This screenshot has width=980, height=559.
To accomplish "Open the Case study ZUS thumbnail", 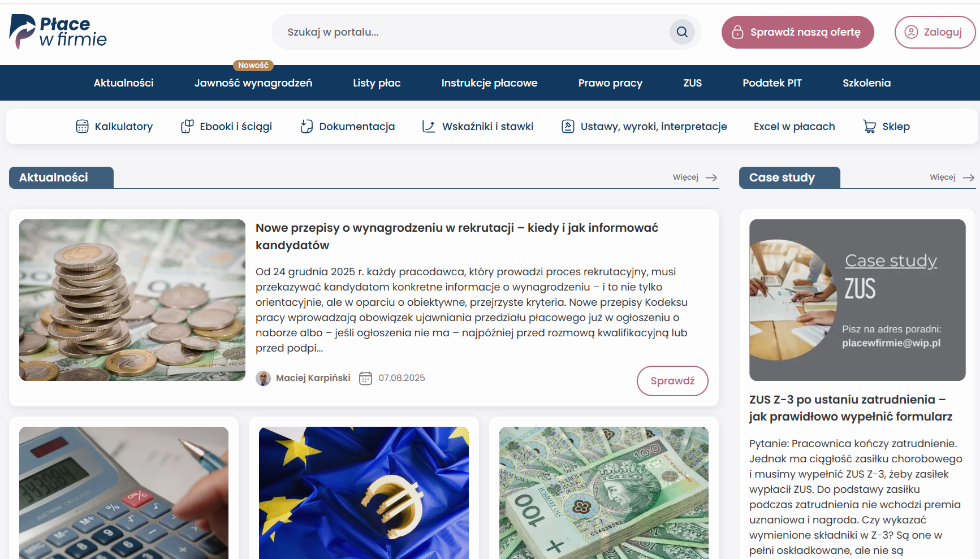I will click(x=857, y=300).
